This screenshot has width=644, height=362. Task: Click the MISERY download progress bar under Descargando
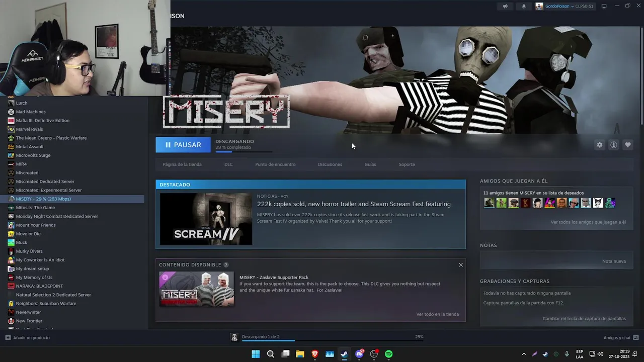pyautogui.click(x=244, y=151)
